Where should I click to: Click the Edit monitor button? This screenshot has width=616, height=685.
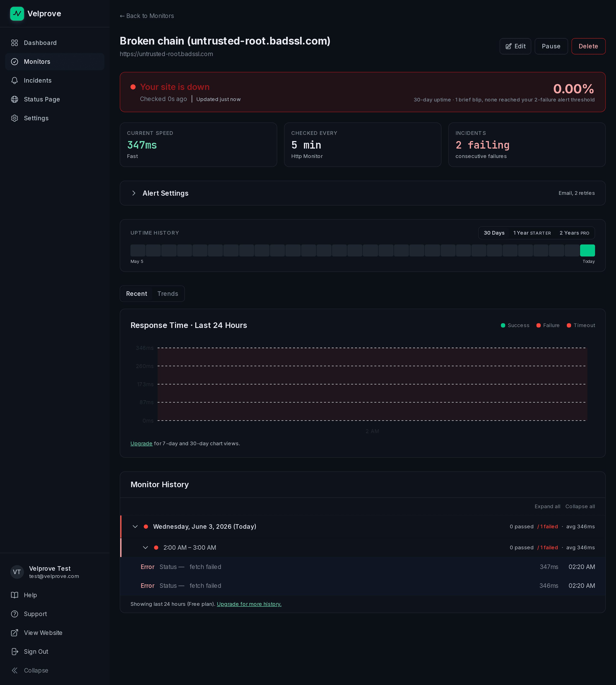coord(515,46)
